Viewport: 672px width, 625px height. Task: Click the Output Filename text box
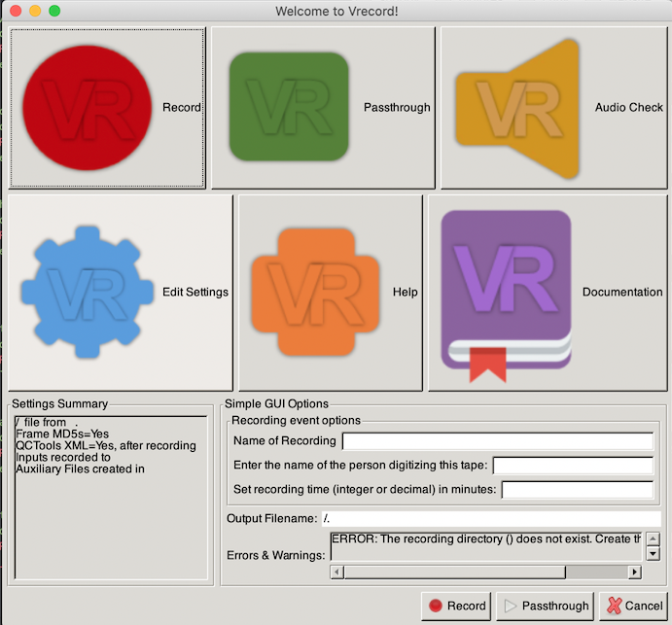490,519
